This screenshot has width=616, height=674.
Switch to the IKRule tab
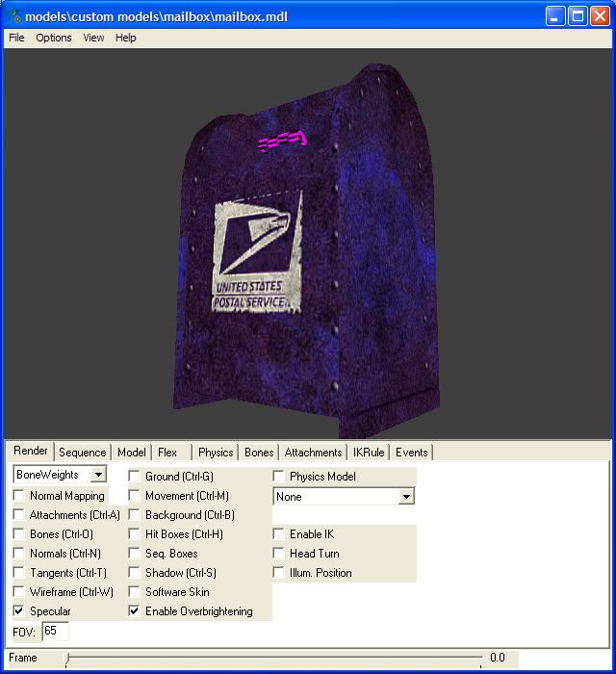coord(369,453)
